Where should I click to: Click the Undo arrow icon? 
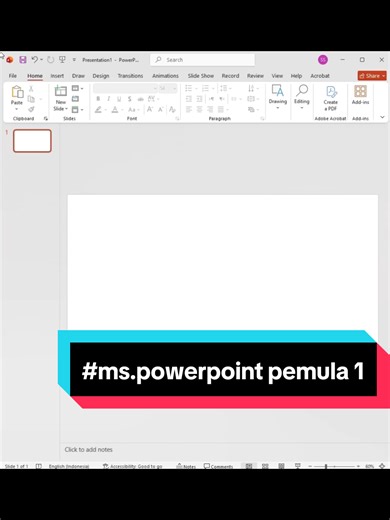click(x=35, y=60)
